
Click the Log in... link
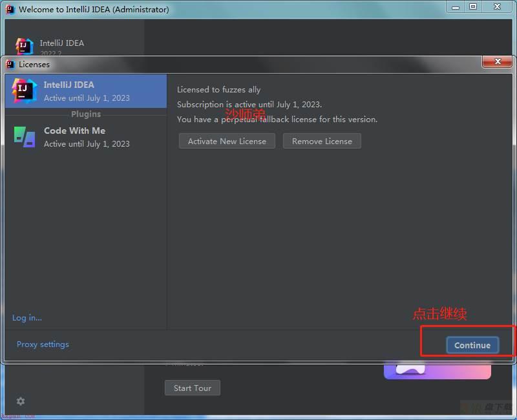point(27,318)
